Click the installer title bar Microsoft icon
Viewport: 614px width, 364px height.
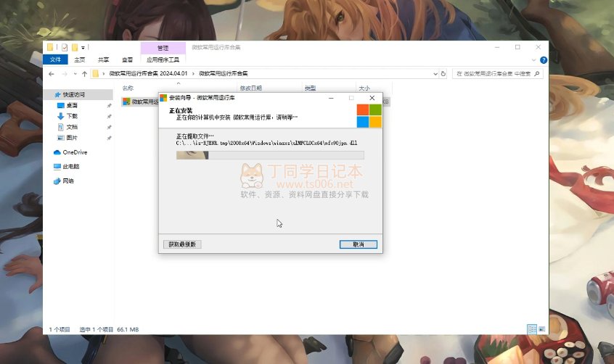pos(163,97)
